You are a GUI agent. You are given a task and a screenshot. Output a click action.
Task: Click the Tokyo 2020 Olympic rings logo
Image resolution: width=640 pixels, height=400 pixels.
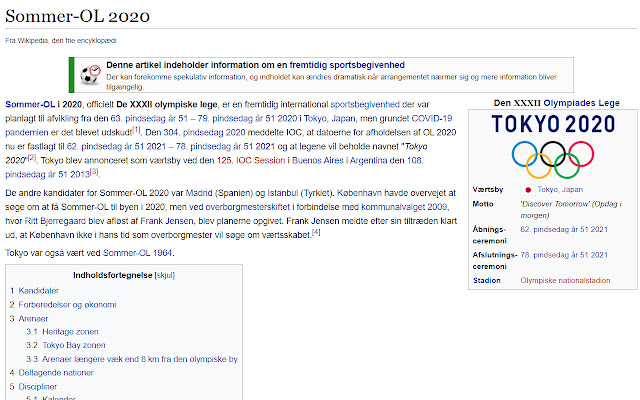(x=553, y=146)
